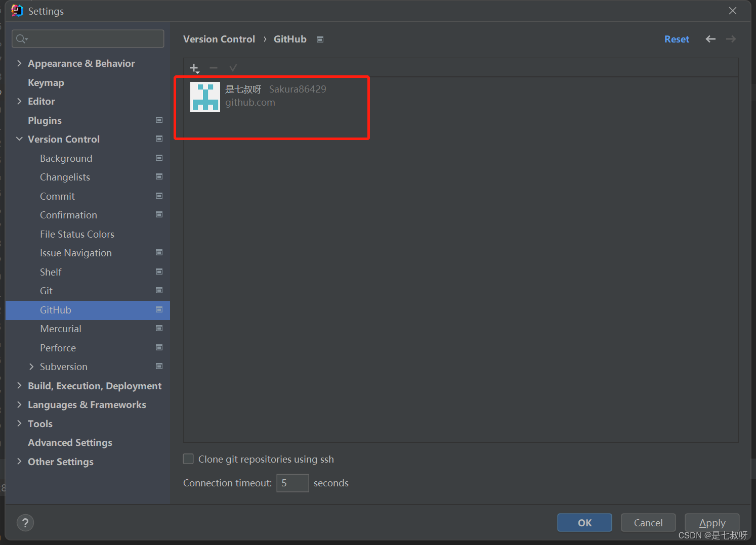Screen dimensions: 756x545
Task: Open the Keymap settings page
Action: click(x=46, y=82)
